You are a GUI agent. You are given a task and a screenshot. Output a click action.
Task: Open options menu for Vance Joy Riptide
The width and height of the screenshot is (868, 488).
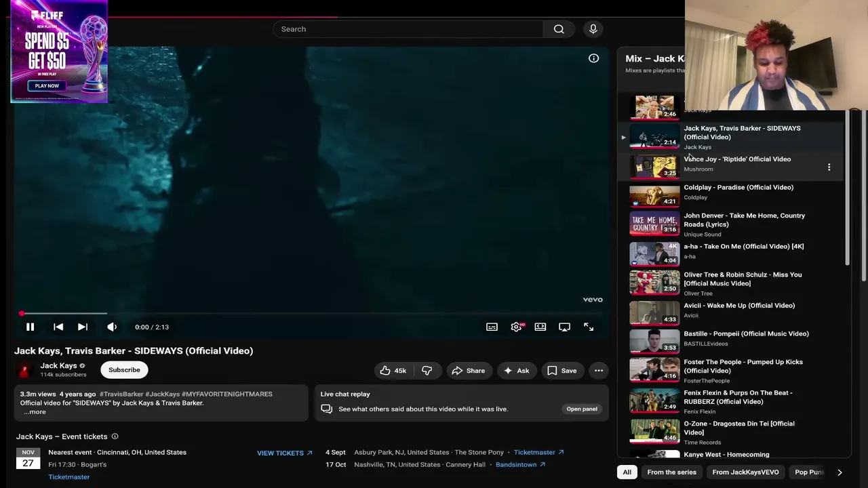829,167
